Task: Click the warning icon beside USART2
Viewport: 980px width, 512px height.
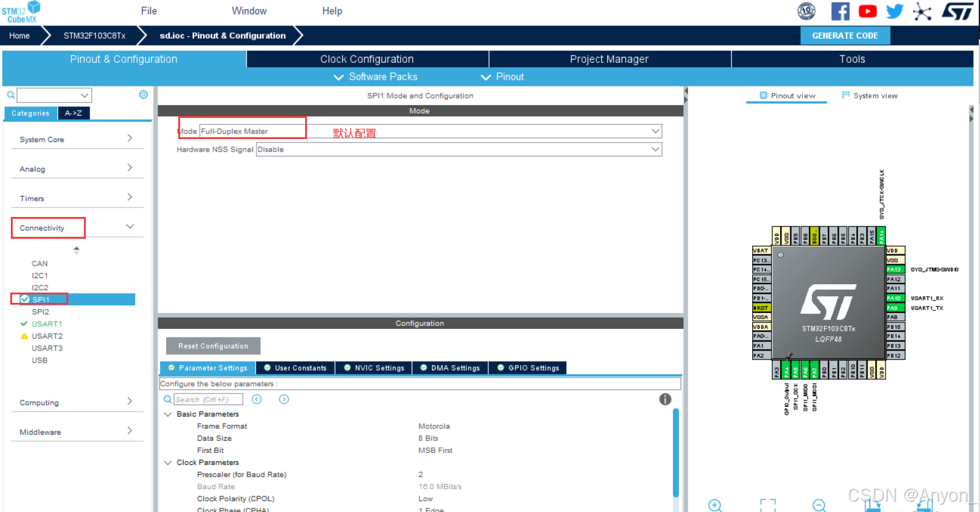Action: point(24,336)
